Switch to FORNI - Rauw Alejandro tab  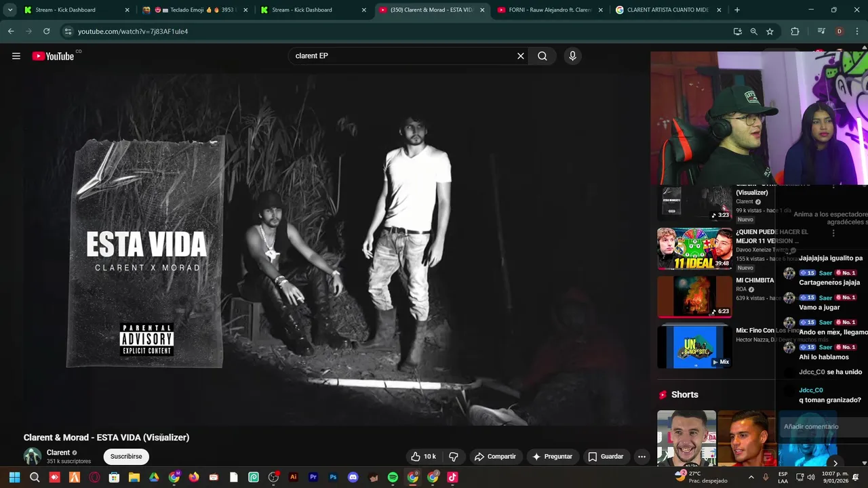549,10
